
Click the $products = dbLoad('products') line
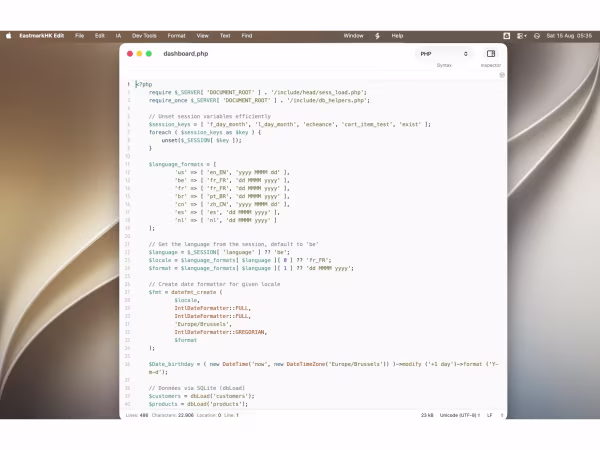(x=199, y=404)
